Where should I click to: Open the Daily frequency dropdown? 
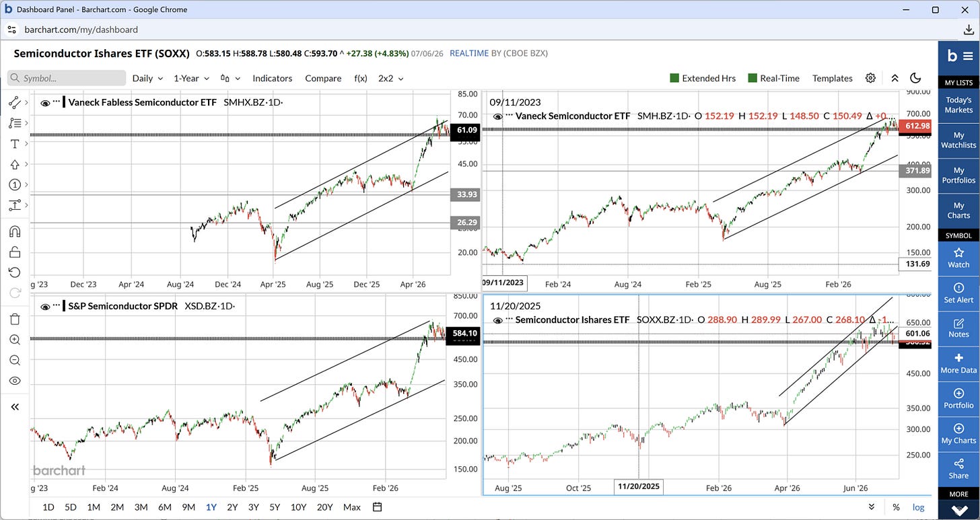click(147, 78)
